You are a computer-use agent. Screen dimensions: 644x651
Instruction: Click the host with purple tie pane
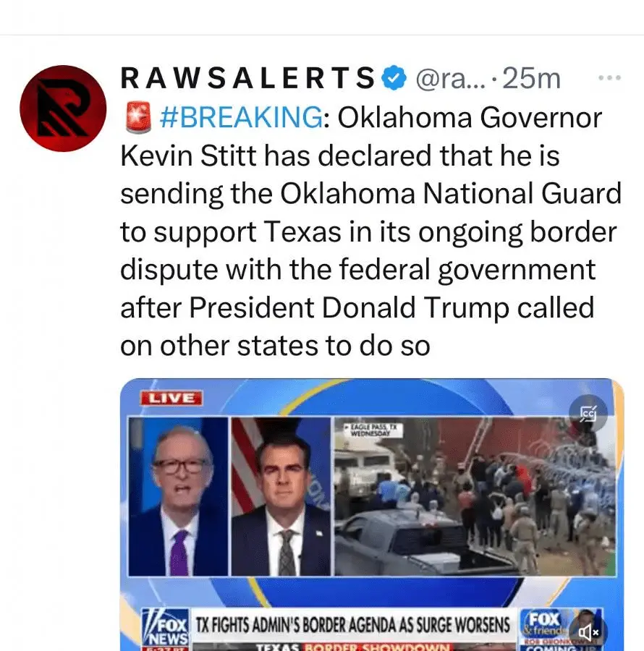[x=178, y=496]
